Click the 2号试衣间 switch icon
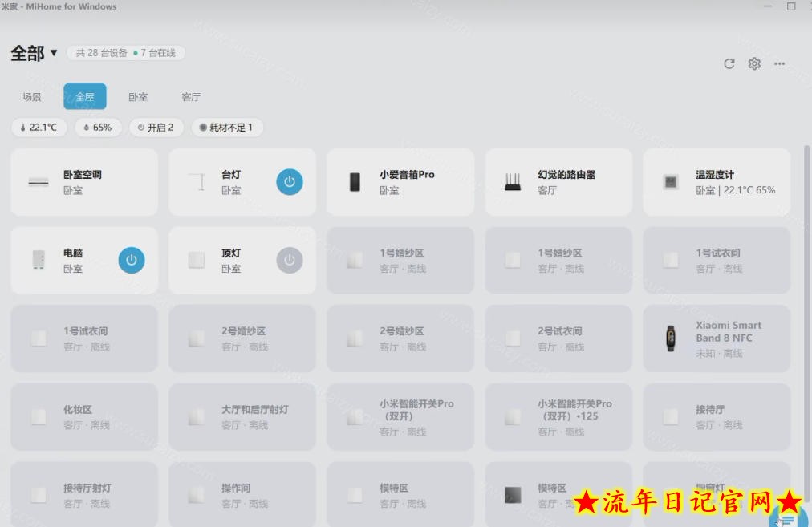 513,338
